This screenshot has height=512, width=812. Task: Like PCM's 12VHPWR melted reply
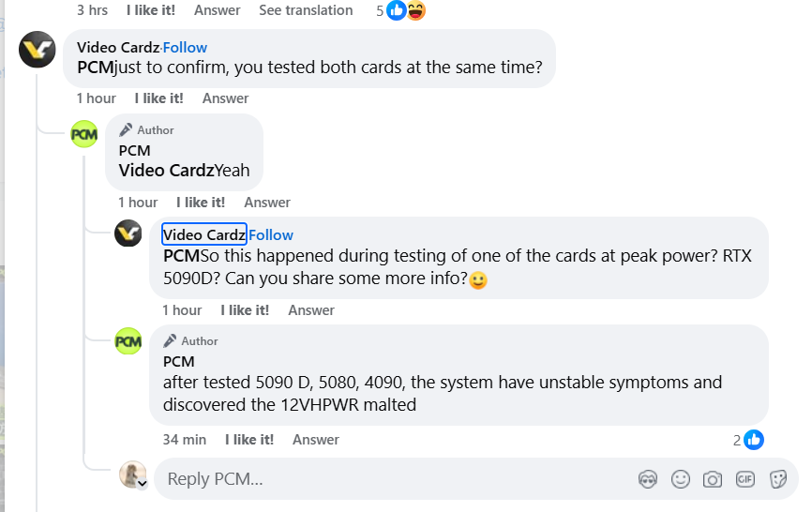click(249, 439)
